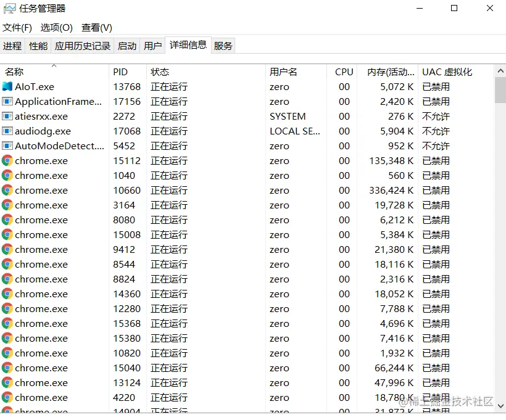Click the LOCAL SE... user name cell

[x=295, y=131]
